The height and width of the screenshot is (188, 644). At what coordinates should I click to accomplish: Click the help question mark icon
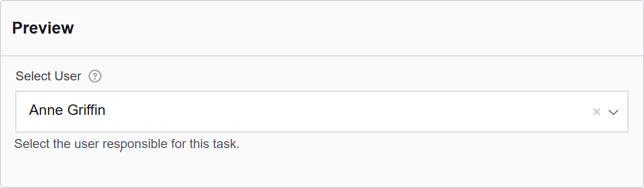(x=95, y=76)
